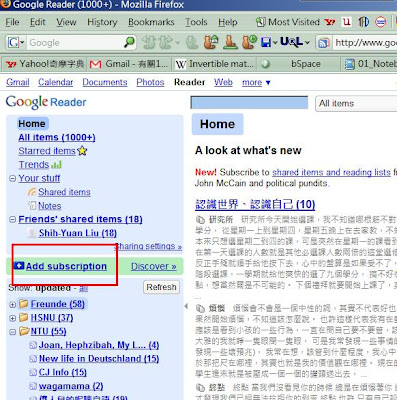Click the address bar URL field
The height and width of the screenshot is (400, 397).
point(365,43)
